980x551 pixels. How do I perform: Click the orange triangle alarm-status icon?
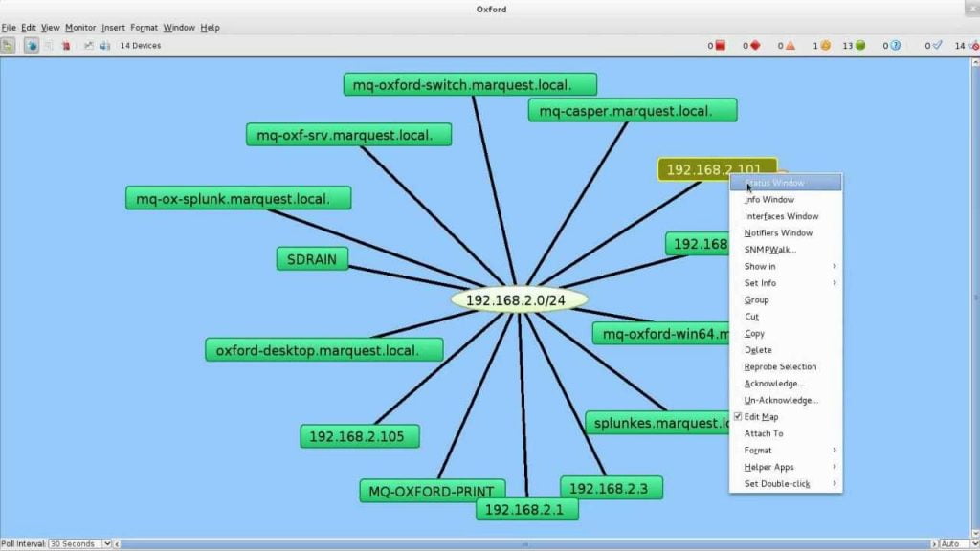click(791, 45)
